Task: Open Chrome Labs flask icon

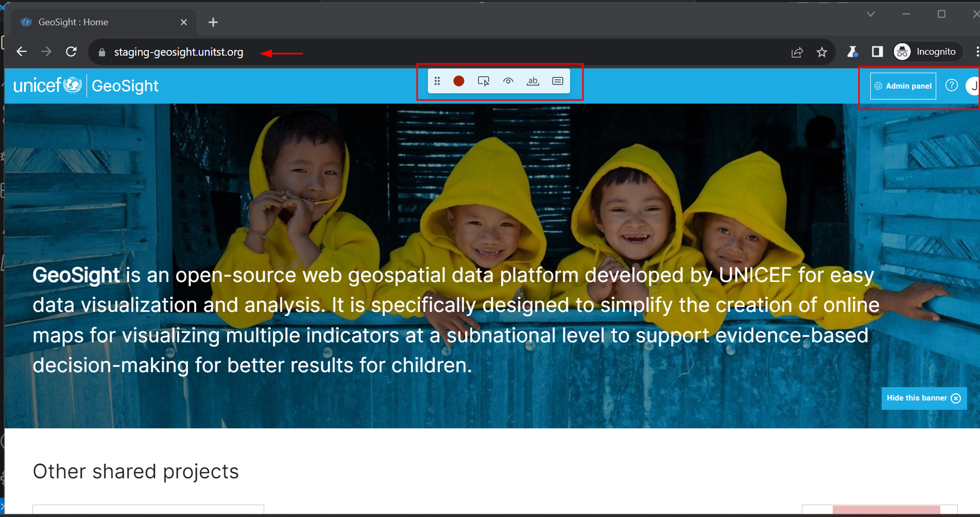Action: pos(853,52)
